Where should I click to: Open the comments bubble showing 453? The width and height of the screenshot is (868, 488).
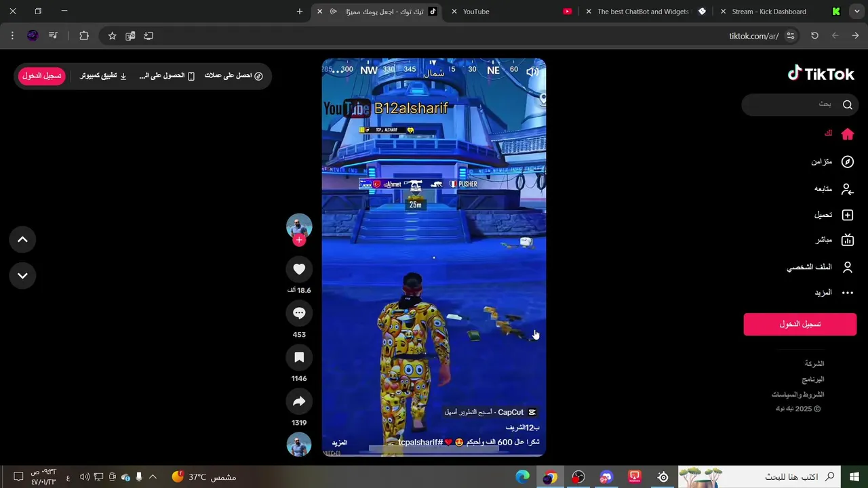(x=299, y=313)
